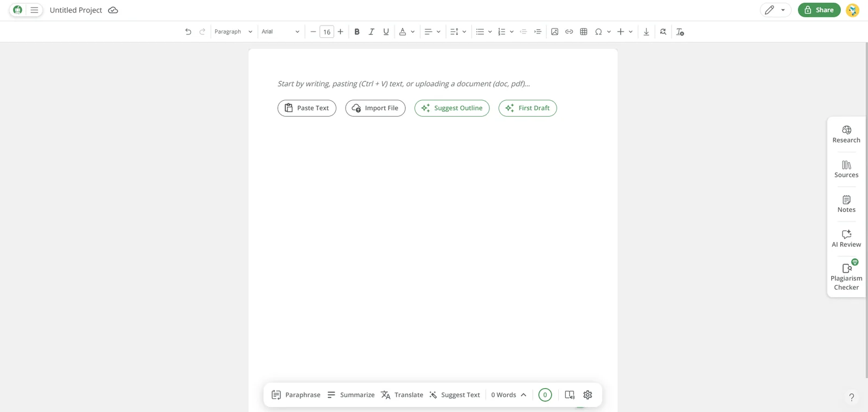Open the Sources library panel

(x=846, y=169)
